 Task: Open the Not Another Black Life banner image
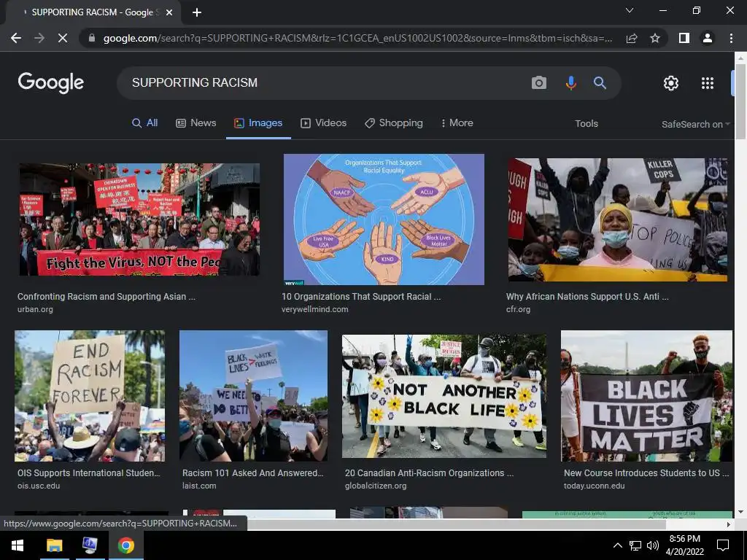click(x=444, y=396)
